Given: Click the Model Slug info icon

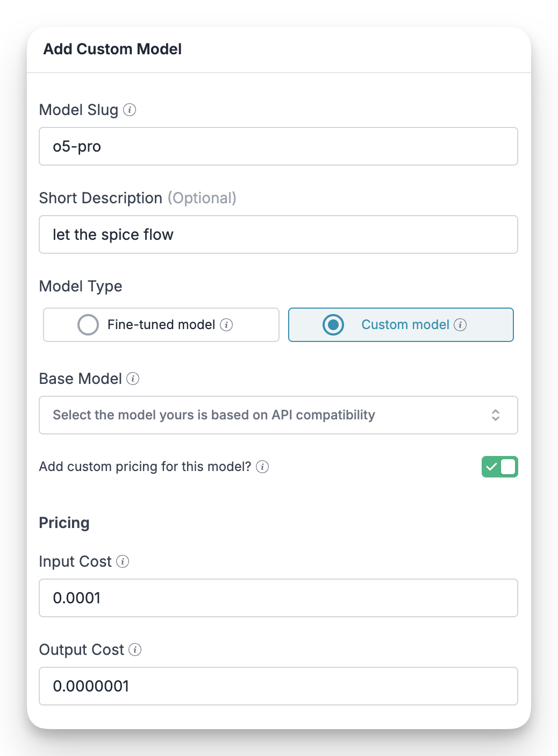Looking at the screenshot, I should [x=130, y=110].
